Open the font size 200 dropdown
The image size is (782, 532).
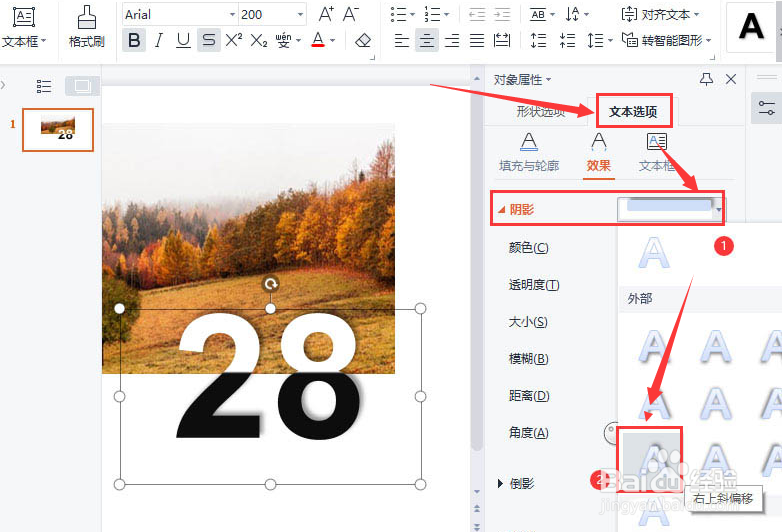tap(300, 14)
